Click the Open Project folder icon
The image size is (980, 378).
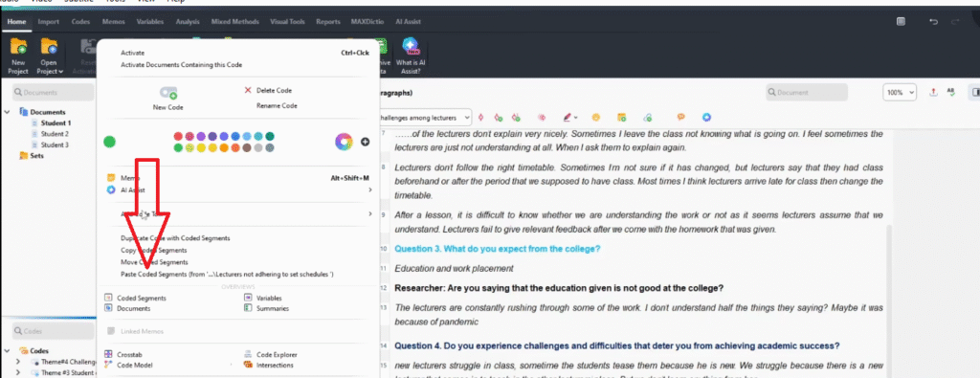click(x=49, y=48)
